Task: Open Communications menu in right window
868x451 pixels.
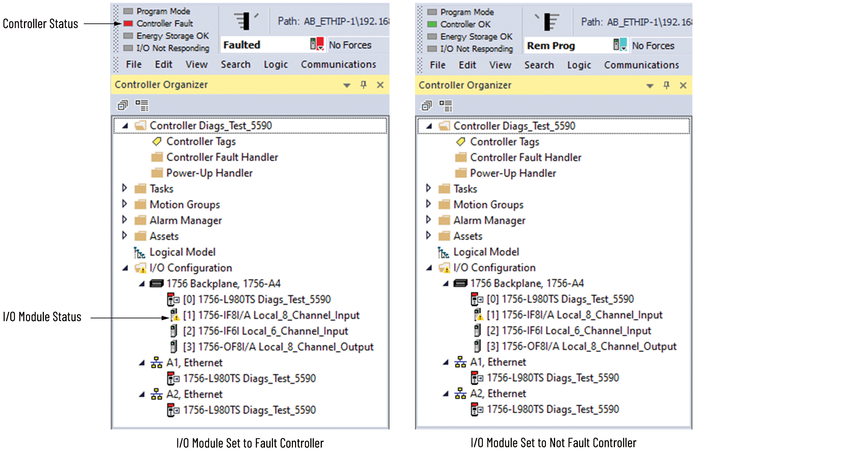Action: [641, 65]
